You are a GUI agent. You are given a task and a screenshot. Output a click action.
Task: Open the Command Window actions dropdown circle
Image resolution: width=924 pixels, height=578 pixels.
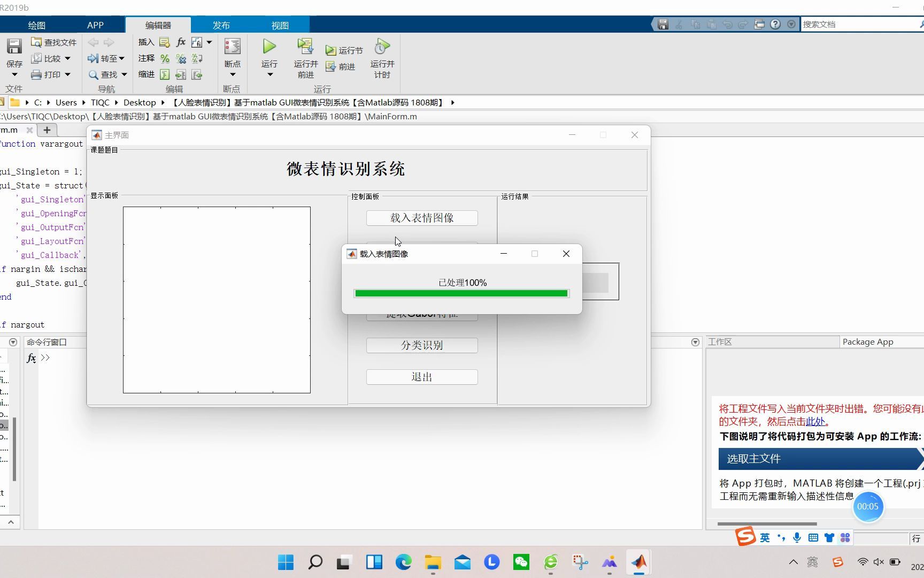pyautogui.click(x=695, y=342)
